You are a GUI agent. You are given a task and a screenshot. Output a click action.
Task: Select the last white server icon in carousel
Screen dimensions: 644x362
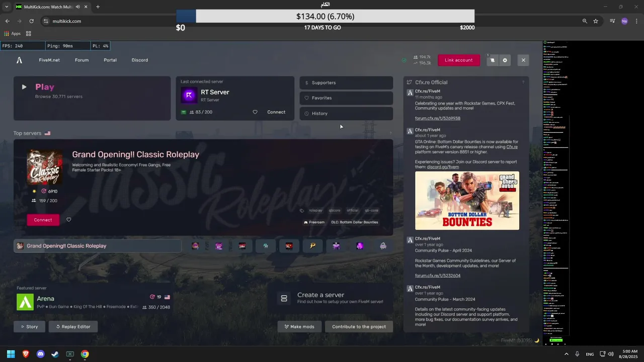tap(383, 246)
